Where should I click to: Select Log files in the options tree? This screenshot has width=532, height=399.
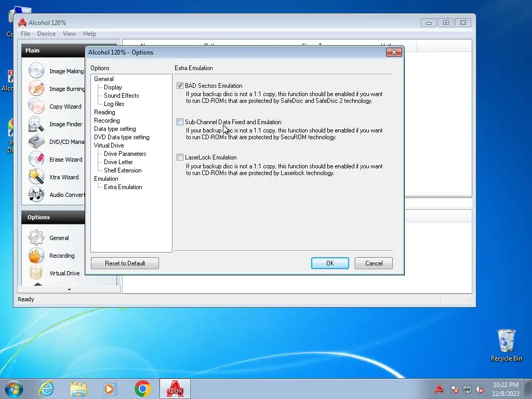pos(114,104)
